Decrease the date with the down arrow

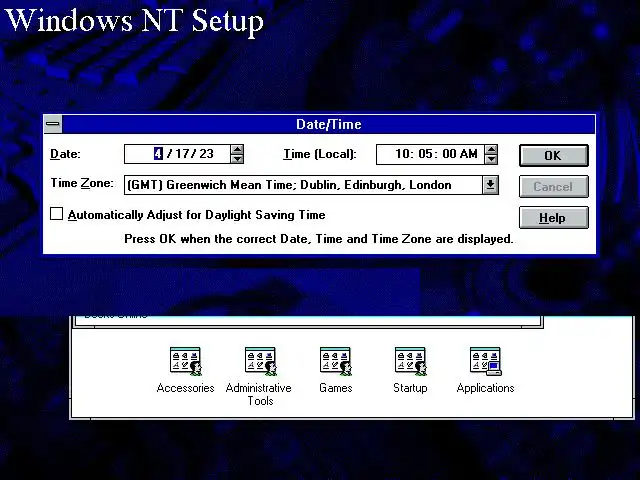click(237, 159)
